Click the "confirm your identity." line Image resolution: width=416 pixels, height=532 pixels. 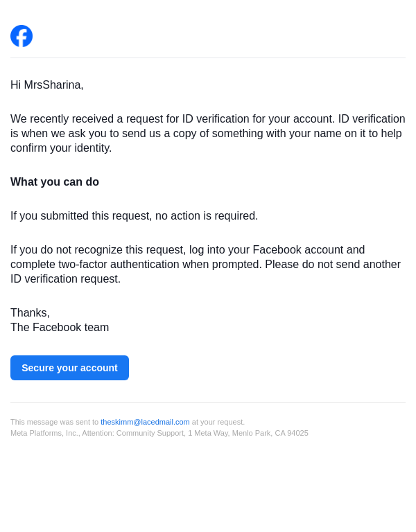pos(61,148)
